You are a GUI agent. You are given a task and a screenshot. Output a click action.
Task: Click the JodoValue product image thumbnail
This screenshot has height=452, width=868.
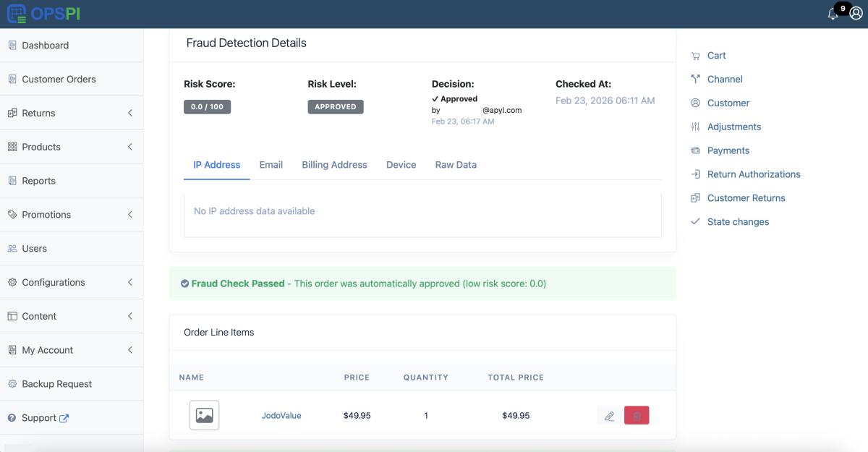pyautogui.click(x=205, y=415)
